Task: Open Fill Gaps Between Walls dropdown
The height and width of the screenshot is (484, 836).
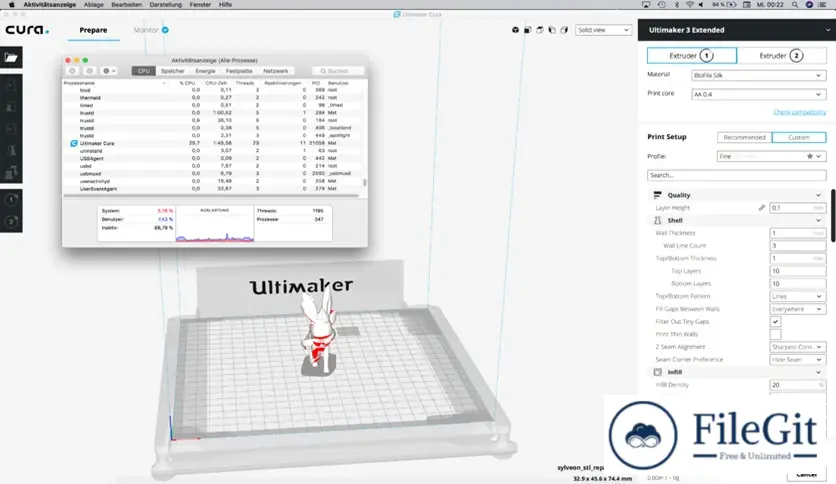Action: [x=798, y=309]
